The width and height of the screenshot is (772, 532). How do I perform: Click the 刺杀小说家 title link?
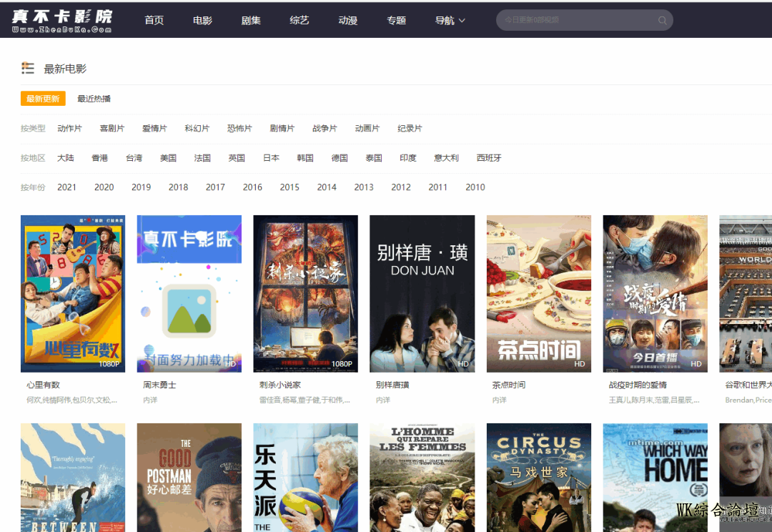(280, 385)
